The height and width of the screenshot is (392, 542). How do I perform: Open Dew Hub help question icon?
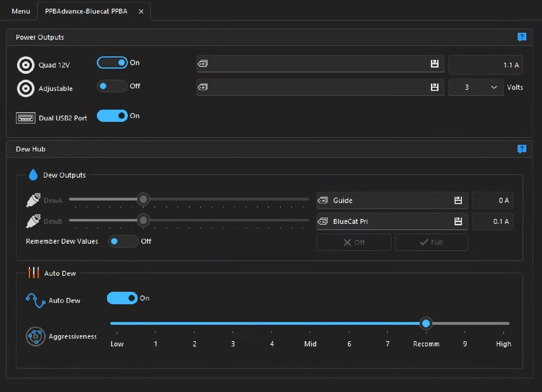[521, 149]
